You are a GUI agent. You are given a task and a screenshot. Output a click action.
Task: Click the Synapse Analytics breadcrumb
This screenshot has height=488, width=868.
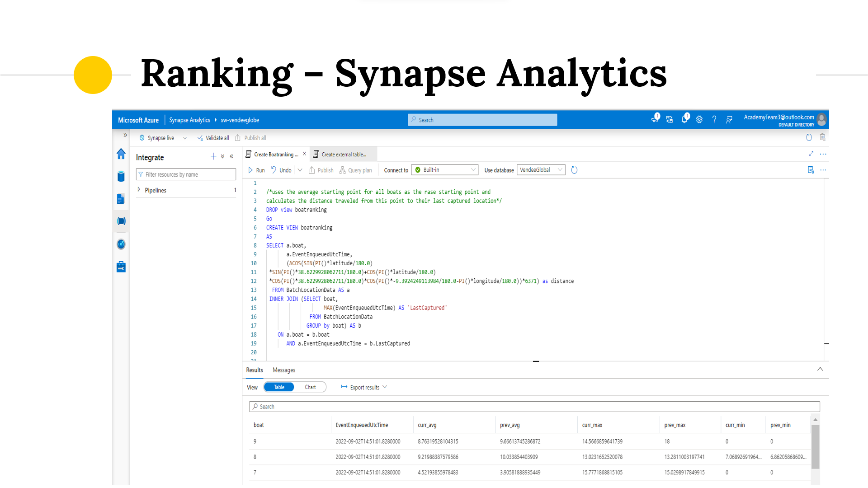pyautogui.click(x=189, y=120)
